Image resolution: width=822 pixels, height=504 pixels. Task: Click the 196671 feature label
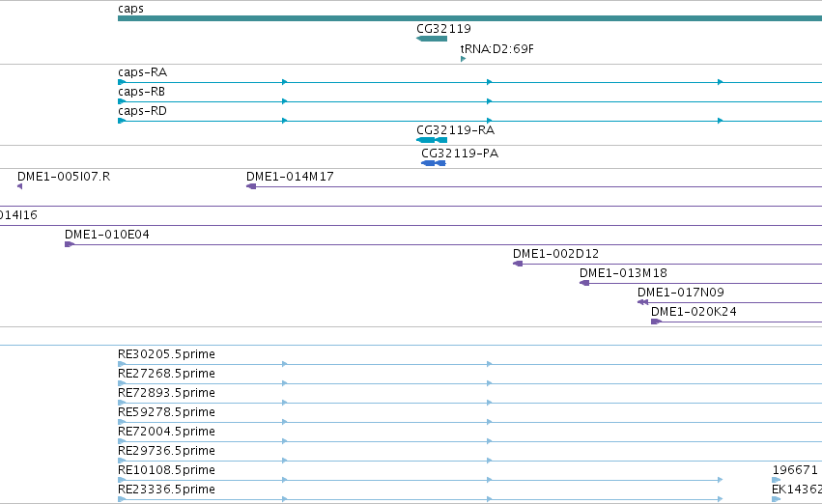795,470
